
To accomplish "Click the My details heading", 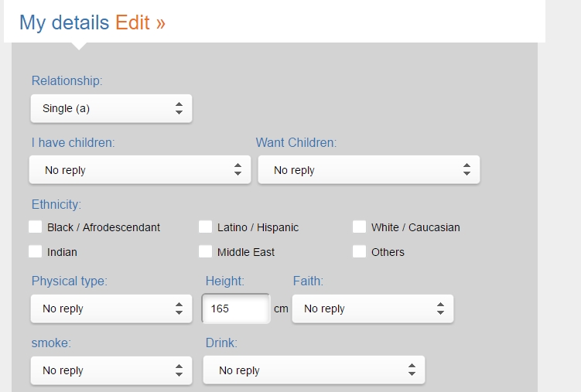I will 64,22.
